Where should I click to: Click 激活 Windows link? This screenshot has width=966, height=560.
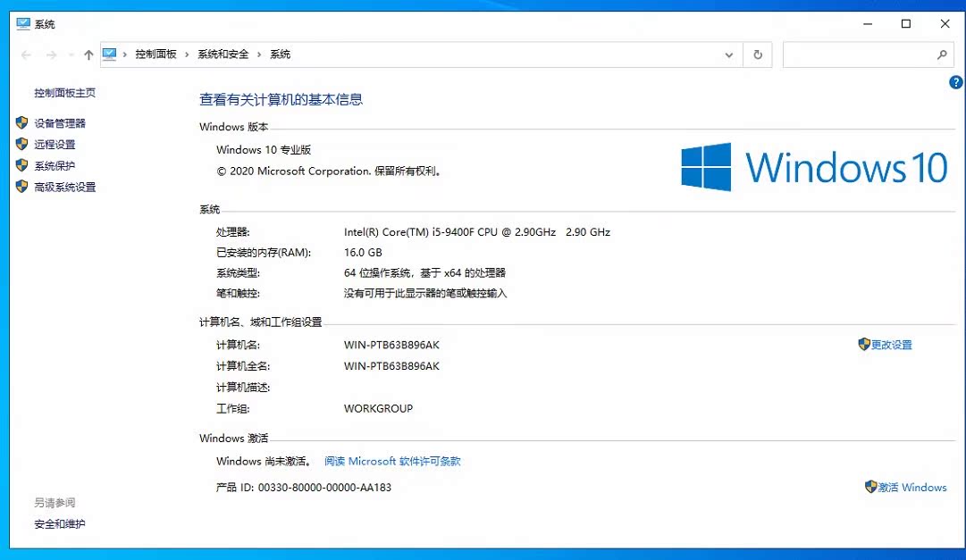click(912, 488)
